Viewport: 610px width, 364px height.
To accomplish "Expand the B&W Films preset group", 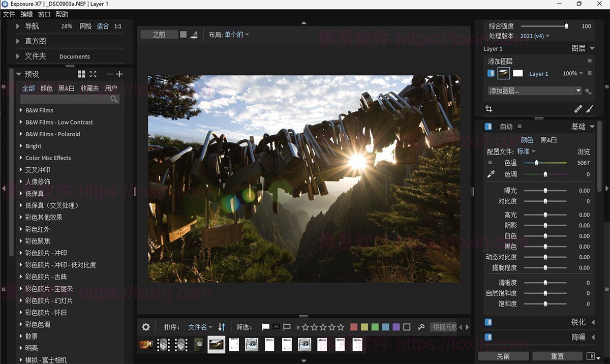I will [20, 110].
